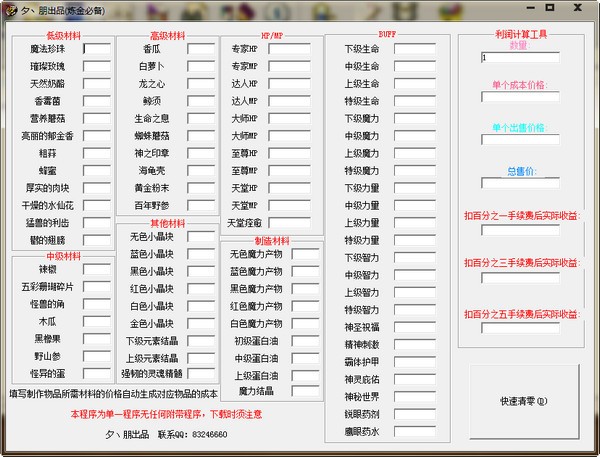
Task: Select the 白萝卜 input box
Action: [201, 66]
